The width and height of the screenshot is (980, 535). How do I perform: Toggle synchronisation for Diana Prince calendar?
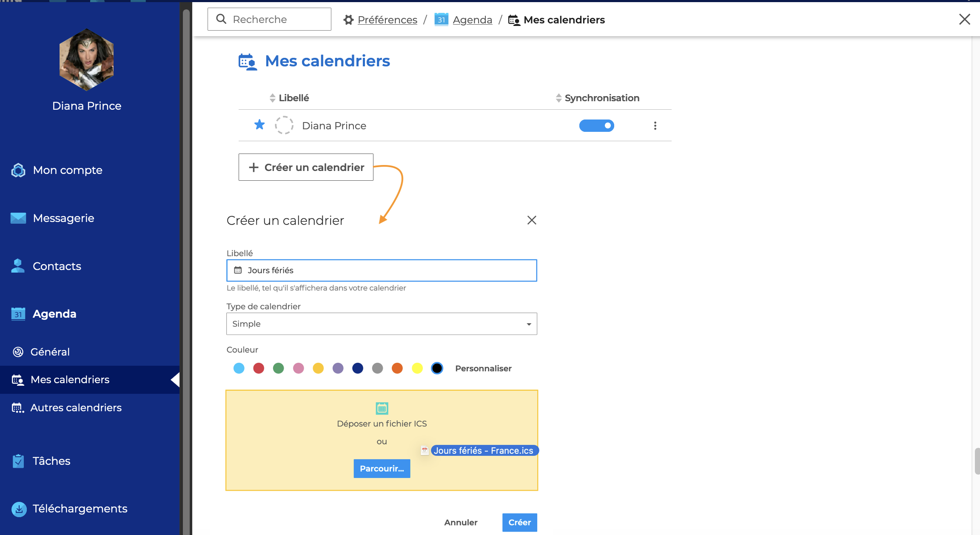pos(596,125)
